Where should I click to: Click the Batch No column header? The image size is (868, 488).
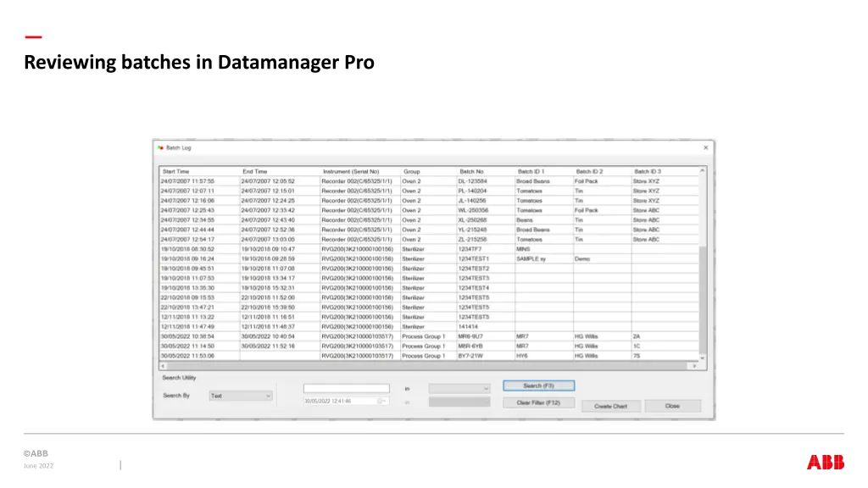pyautogui.click(x=472, y=170)
